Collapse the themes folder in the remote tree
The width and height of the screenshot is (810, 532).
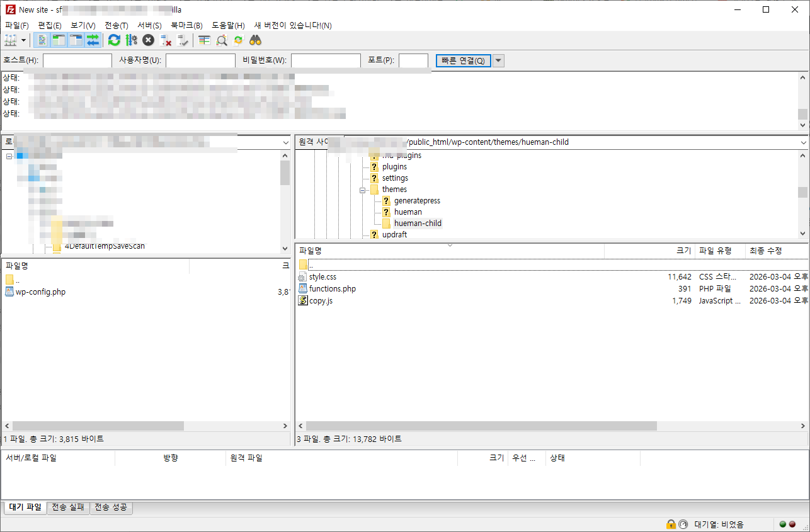pos(363,190)
